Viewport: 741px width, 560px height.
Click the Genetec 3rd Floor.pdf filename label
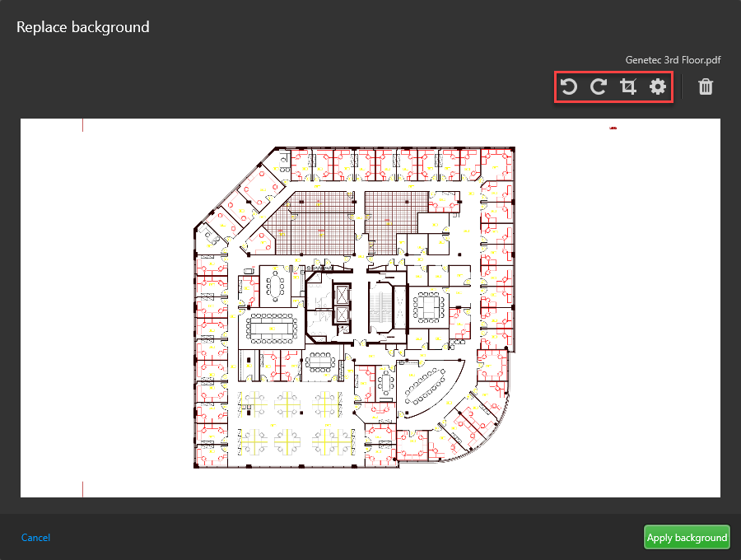[x=673, y=59]
